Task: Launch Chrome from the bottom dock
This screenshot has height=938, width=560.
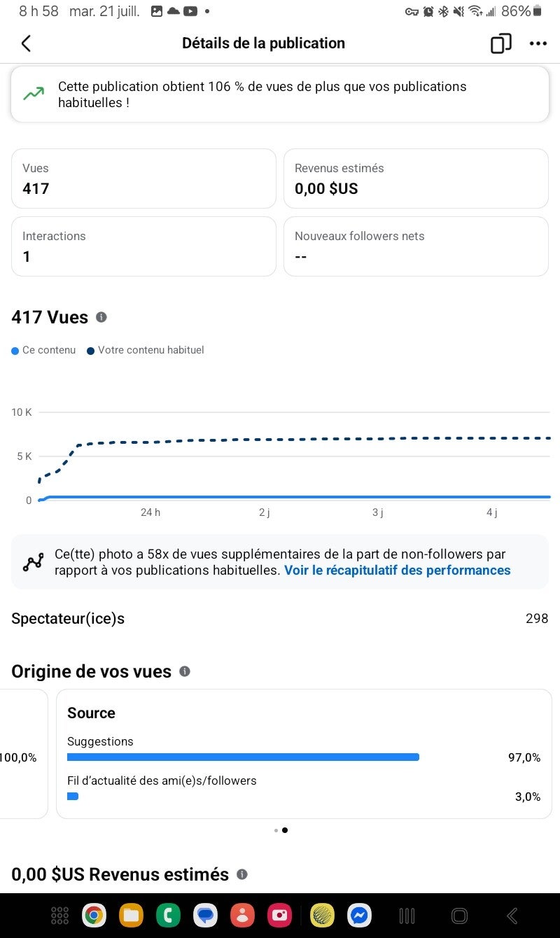Action: [94, 915]
